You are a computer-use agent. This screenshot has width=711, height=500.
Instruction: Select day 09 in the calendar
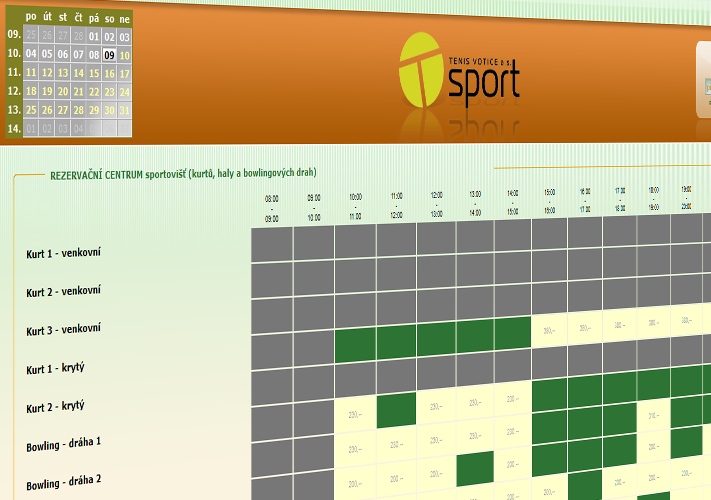pos(109,54)
